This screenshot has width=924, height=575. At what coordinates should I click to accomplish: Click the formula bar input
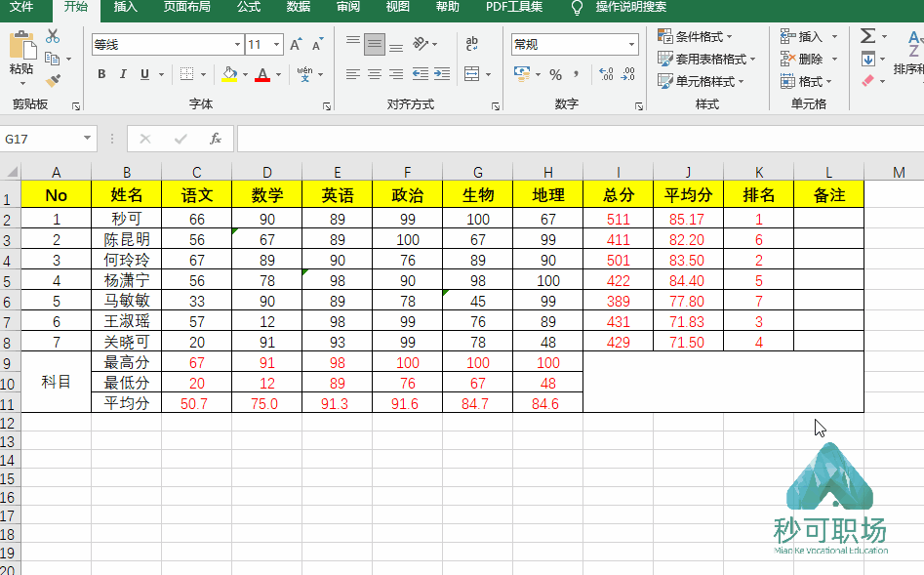point(580,140)
